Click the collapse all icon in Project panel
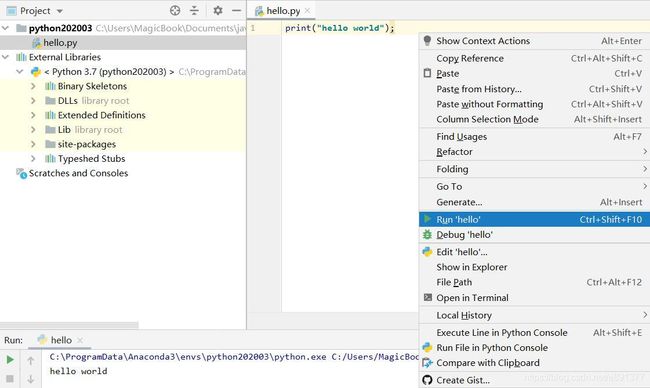This screenshot has width=650, height=388. pos(194,11)
